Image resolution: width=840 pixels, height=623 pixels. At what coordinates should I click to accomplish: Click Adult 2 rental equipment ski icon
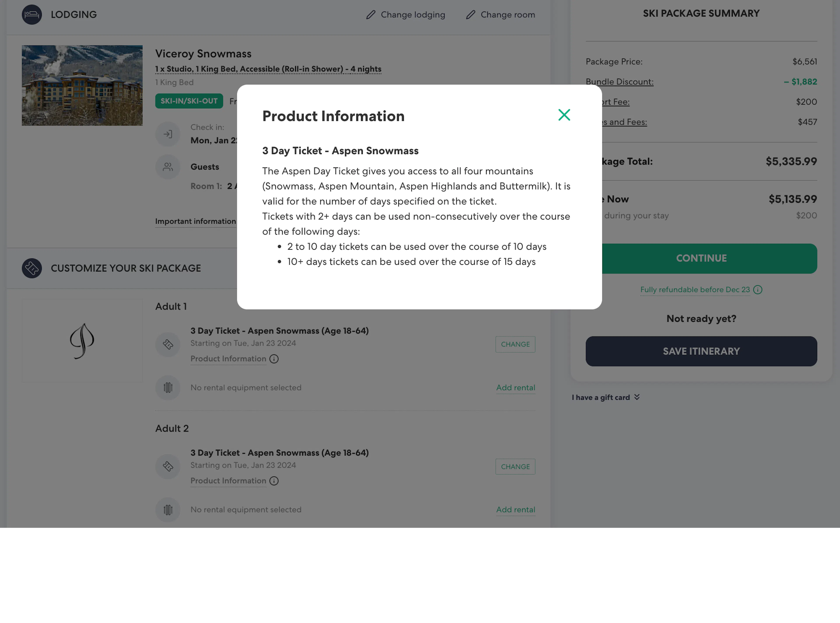pos(168,510)
